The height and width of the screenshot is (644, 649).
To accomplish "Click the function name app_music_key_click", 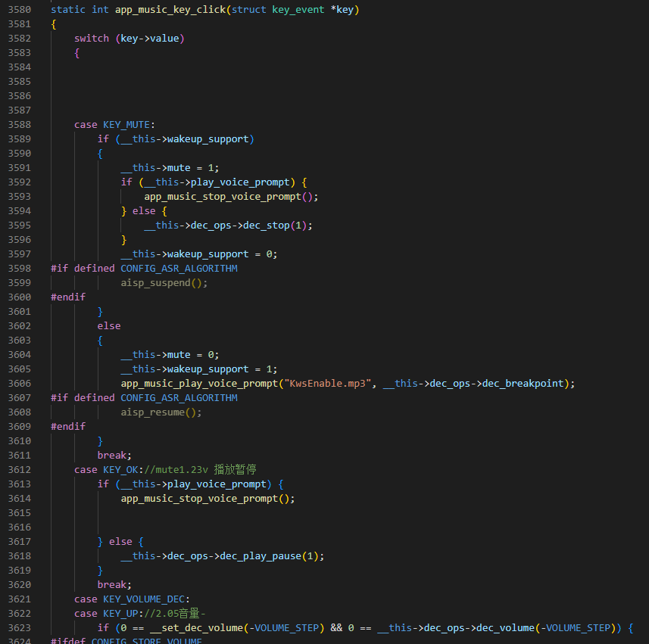I will coord(170,10).
